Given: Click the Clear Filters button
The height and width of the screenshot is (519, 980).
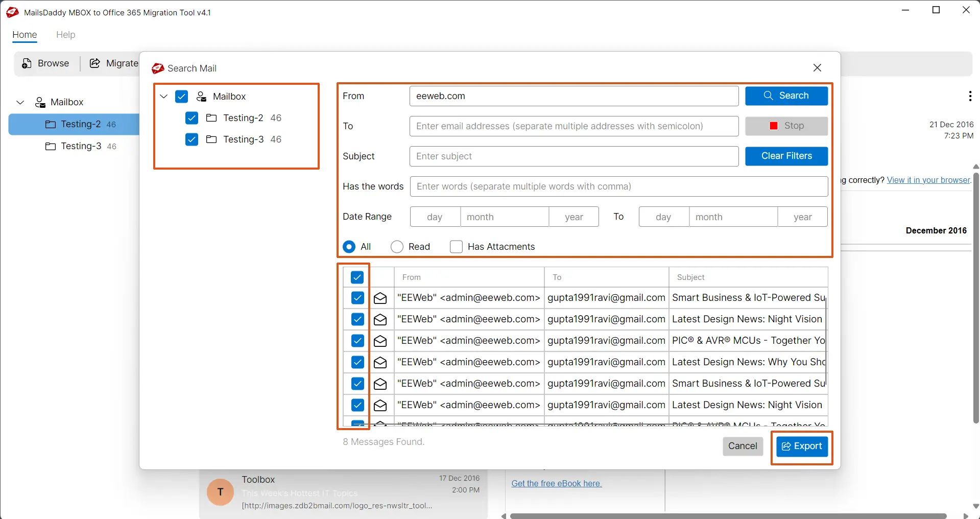Looking at the screenshot, I should [786, 156].
